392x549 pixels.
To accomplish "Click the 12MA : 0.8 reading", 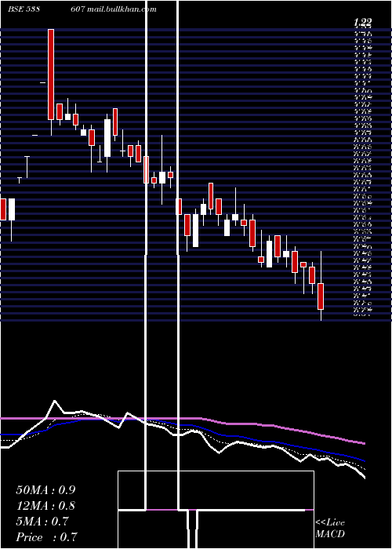I will [x=45, y=506].
